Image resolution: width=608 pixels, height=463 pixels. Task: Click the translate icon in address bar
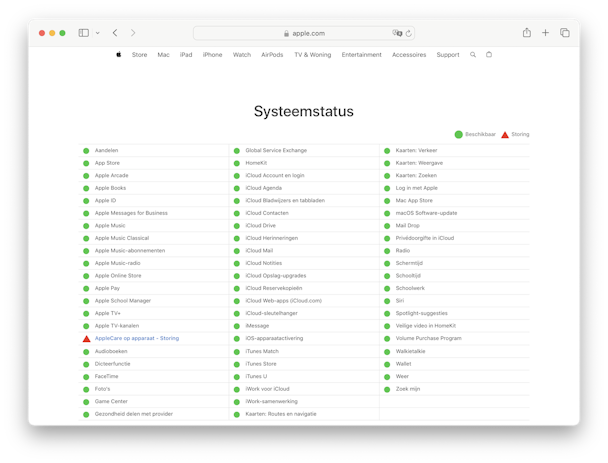tap(396, 33)
